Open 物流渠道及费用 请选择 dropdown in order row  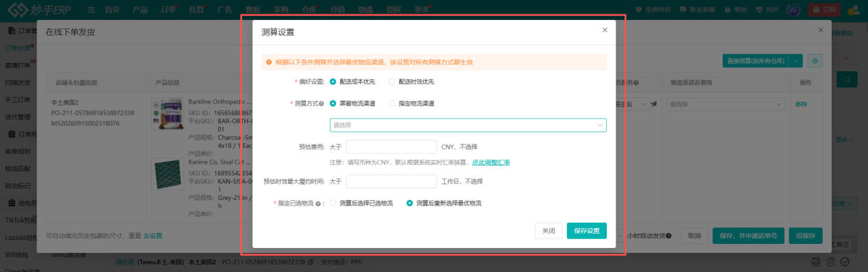[725, 104]
